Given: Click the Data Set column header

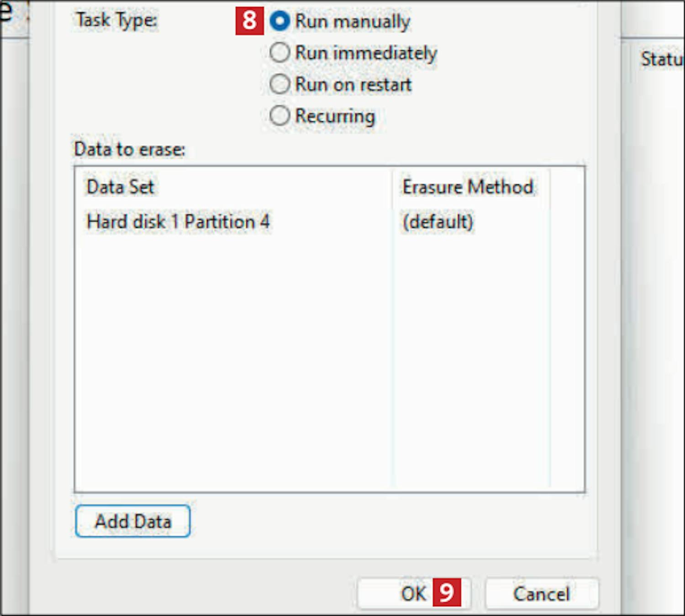Looking at the screenshot, I should (x=121, y=187).
